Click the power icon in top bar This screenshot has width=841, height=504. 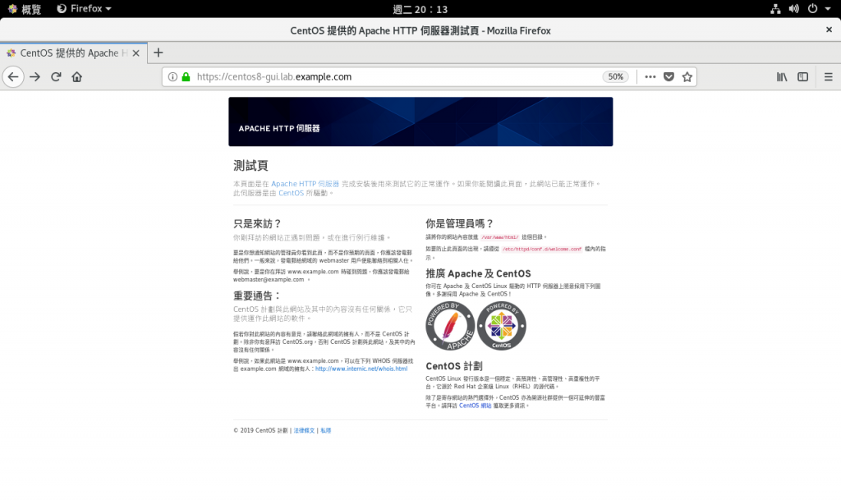812,8
